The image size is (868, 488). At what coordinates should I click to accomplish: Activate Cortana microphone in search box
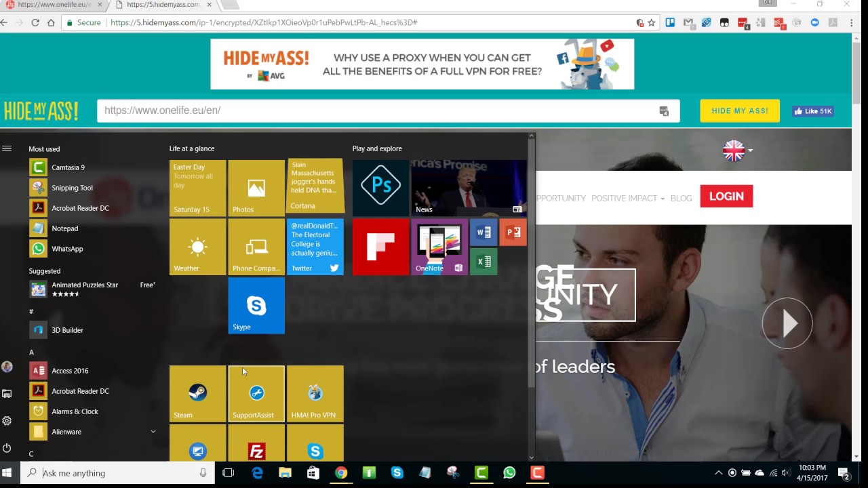[203, 473]
